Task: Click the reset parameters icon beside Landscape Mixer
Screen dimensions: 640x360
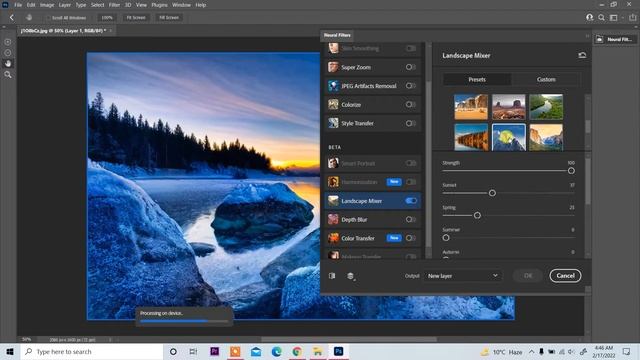Action: coord(582,55)
